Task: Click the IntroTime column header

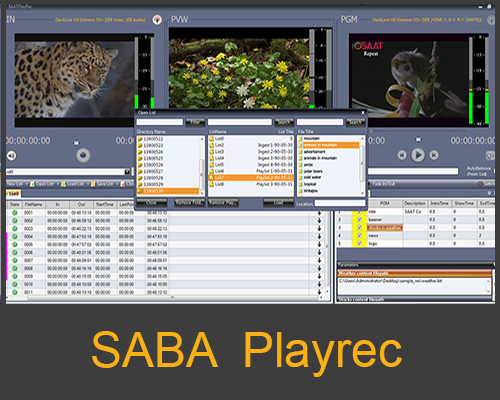Action: pos(439,203)
